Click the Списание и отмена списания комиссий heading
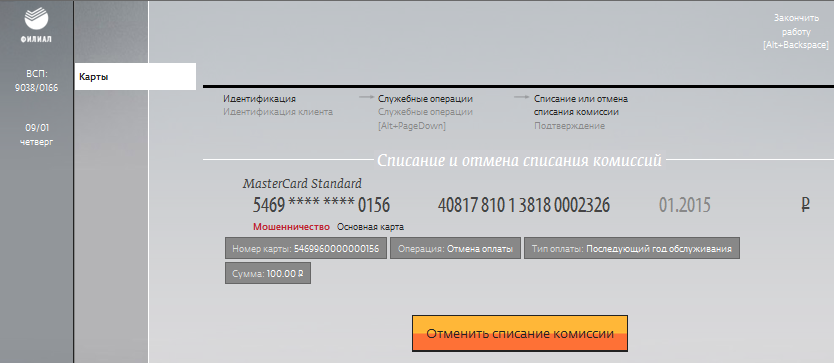Viewport: 834px width, 363px height. [519, 160]
